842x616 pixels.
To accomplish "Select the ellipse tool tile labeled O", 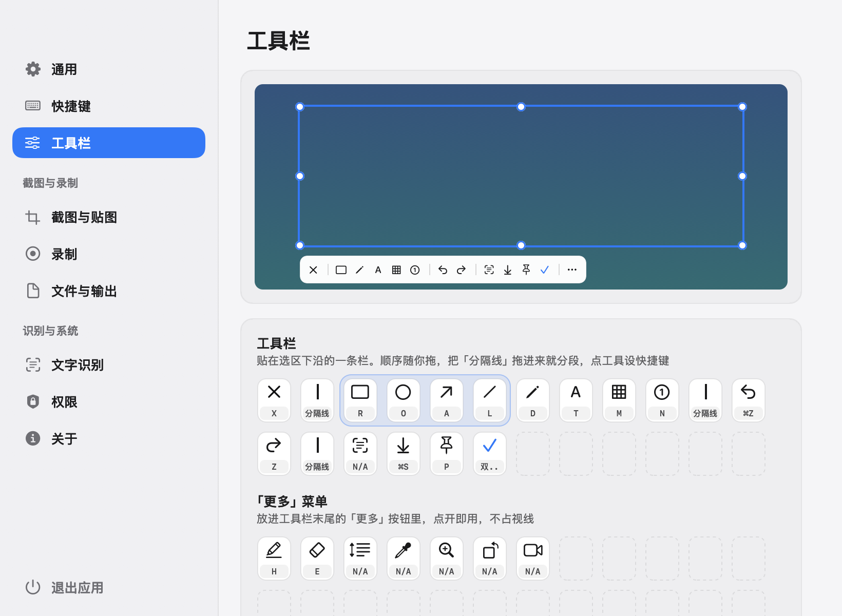I will point(404,400).
